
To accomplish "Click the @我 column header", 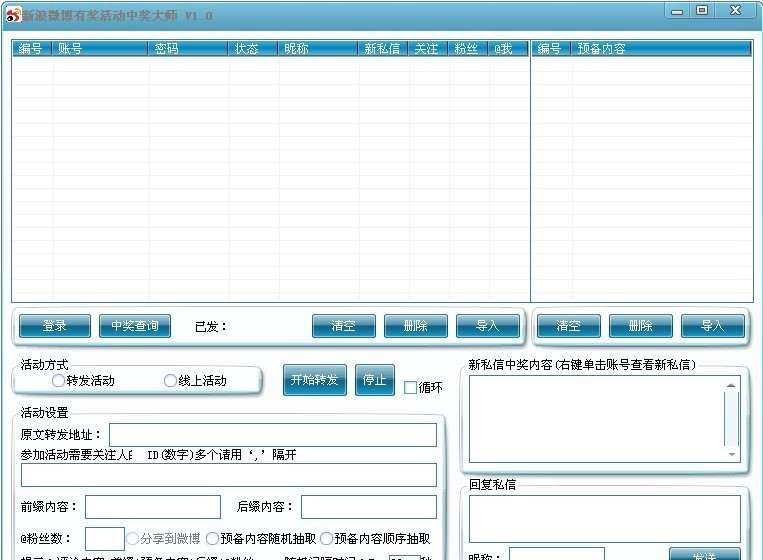I will tap(507, 49).
